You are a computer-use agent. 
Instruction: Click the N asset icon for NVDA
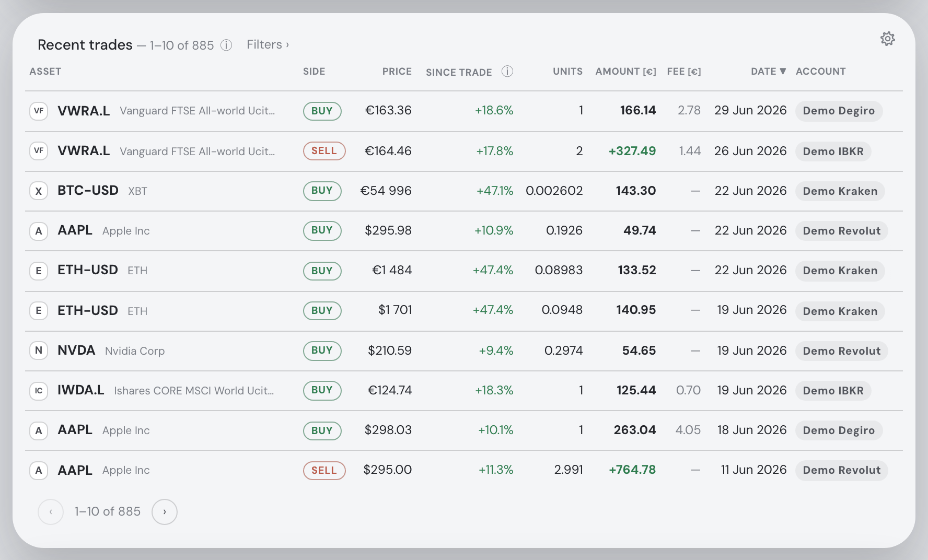39,351
